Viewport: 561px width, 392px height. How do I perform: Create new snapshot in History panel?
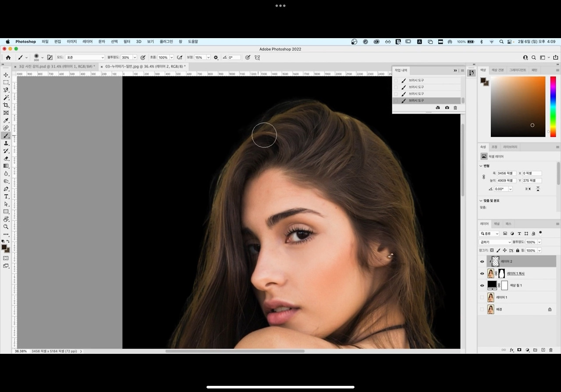click(447, 108)
